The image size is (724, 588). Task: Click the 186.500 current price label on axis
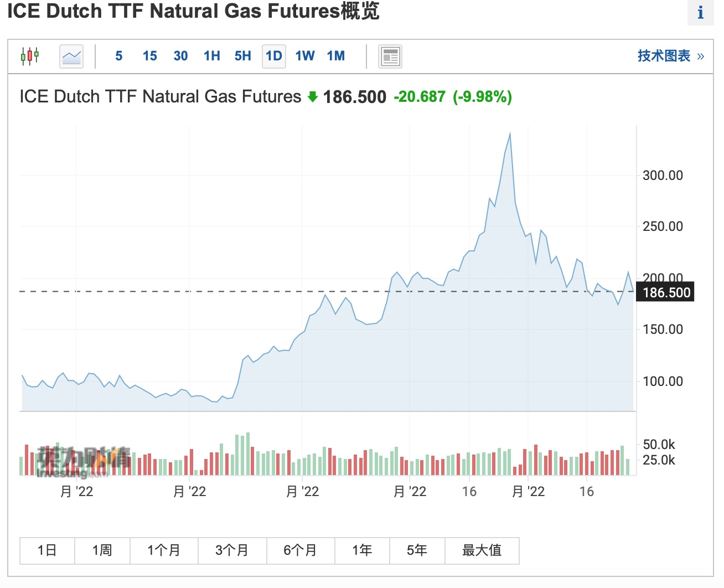pyautogui.click(x=666, y=292)
